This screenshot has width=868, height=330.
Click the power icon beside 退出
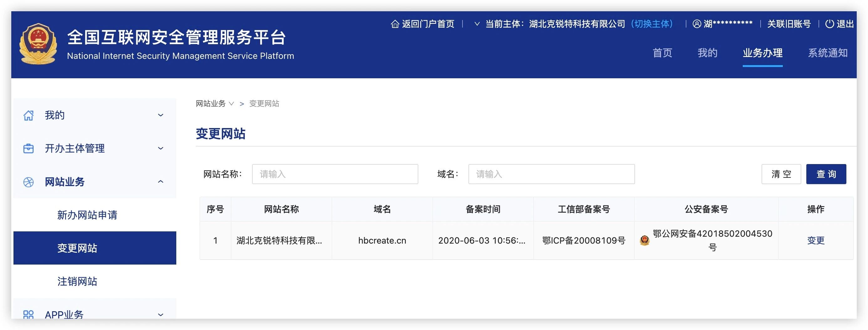coord(829,24)
